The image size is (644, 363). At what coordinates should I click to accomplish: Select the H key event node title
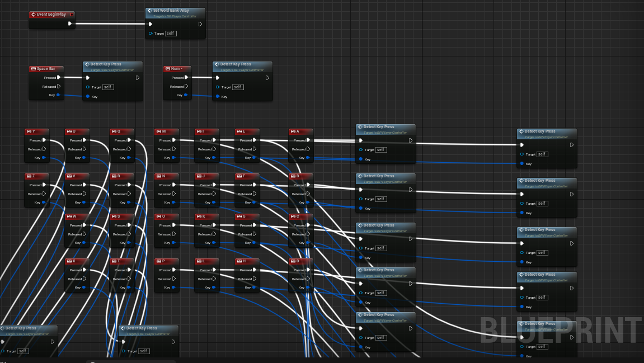pos(244,261)
